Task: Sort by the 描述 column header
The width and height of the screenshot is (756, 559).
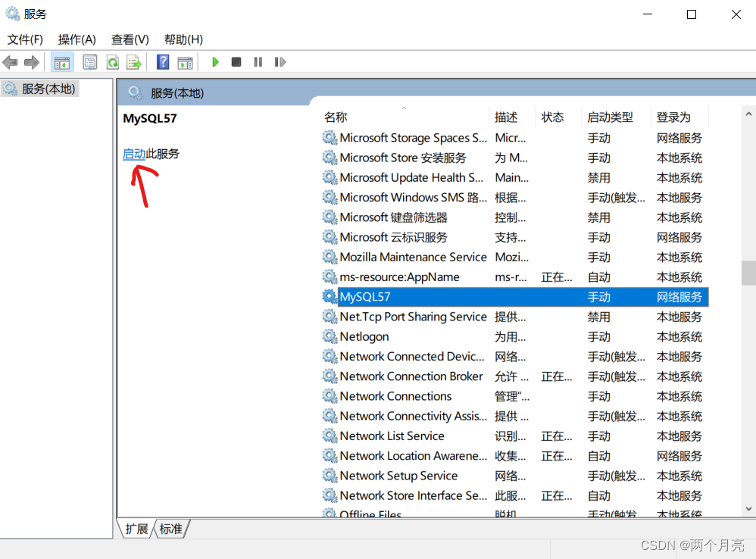Action: 512,117
